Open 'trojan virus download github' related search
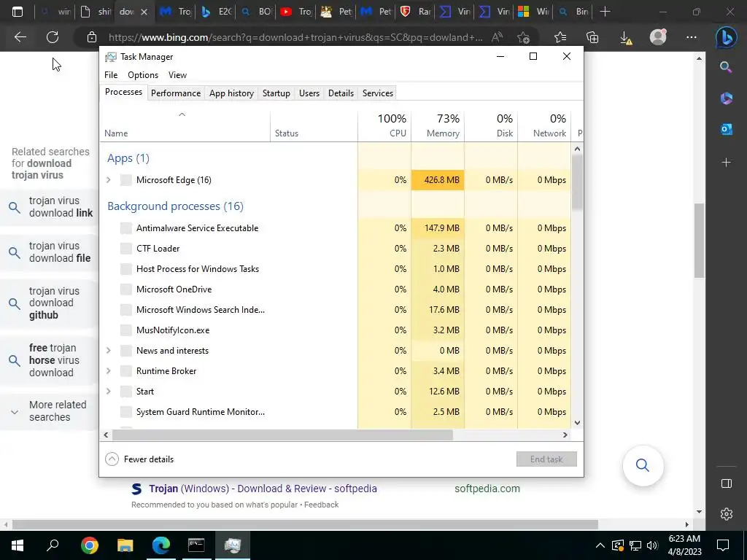The width and height of the screenshot is (747, 560). [50, 303]
